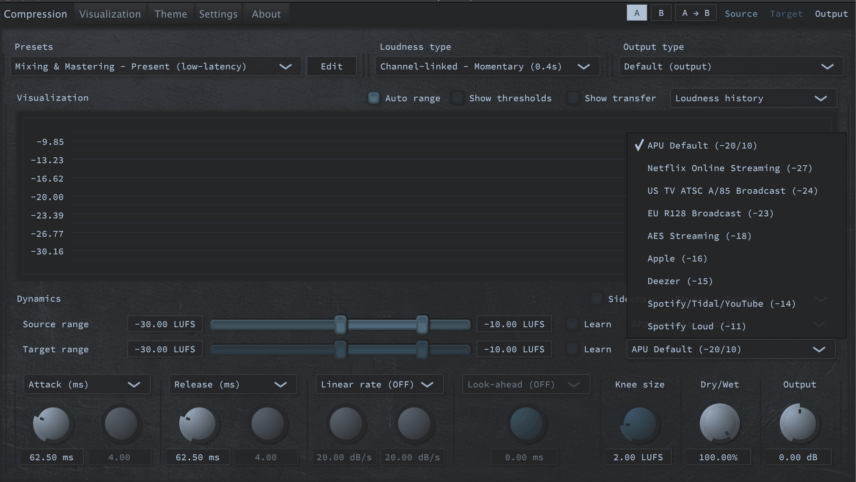856x482 pixels.
Task: Click the Dry/Wet 100.00% field
Action: pos(718,457)
